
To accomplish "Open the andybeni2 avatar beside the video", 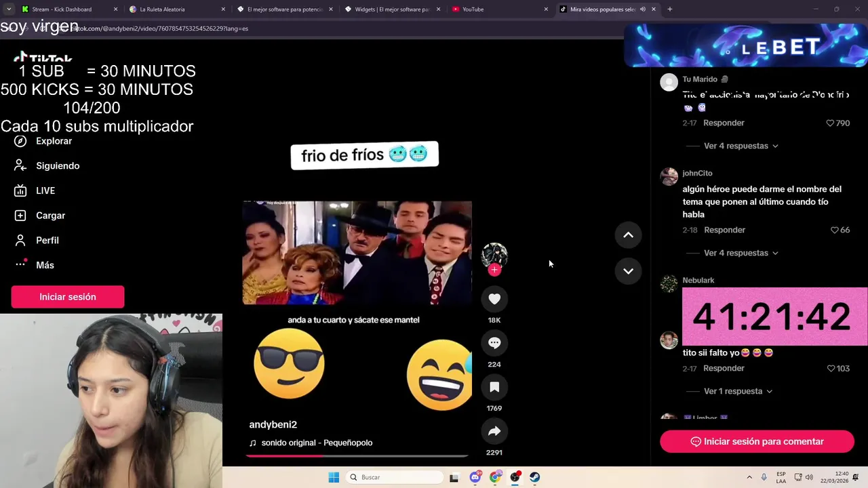I will (494, 255).
